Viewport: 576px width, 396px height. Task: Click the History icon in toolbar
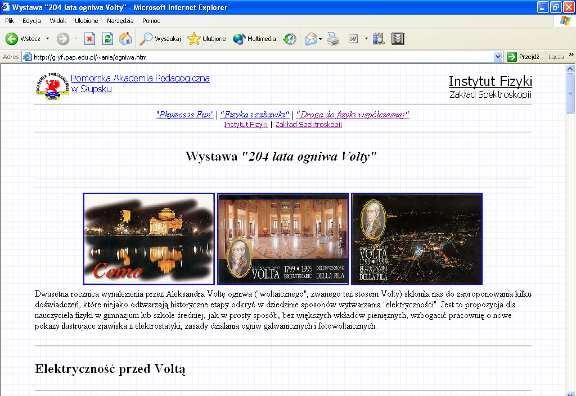[x=289, y=39]
